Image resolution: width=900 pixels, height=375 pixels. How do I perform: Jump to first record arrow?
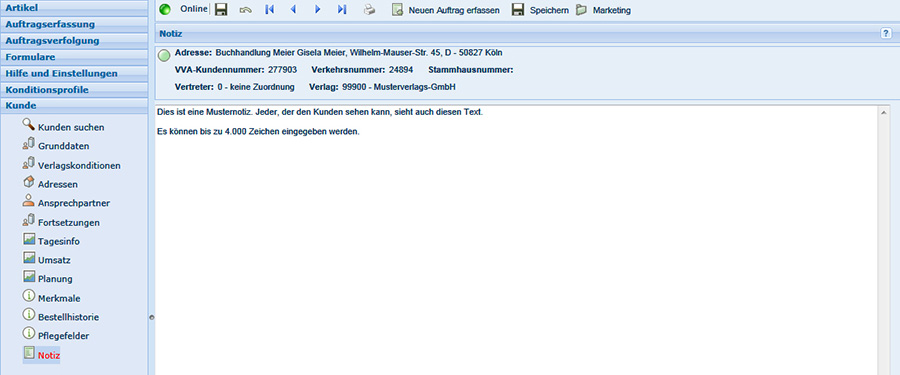(270, 10)
